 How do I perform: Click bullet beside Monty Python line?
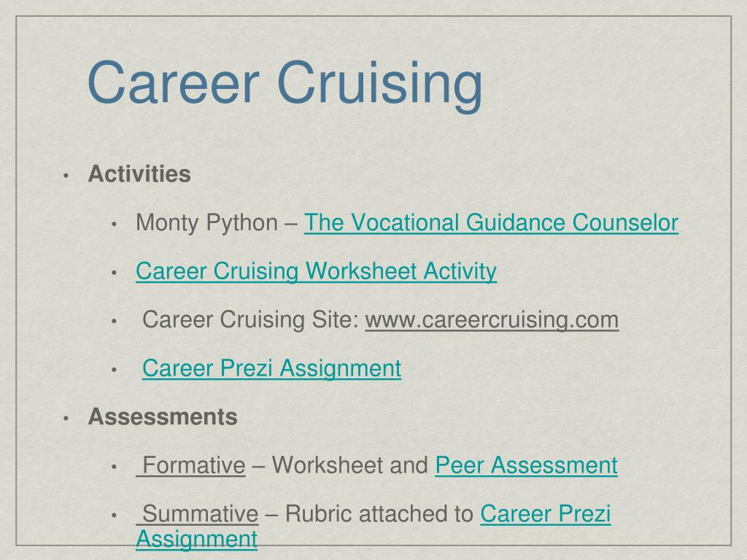114,225
